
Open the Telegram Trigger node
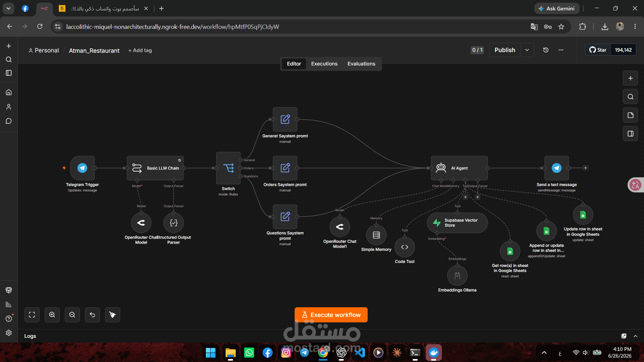click(82, 168)
